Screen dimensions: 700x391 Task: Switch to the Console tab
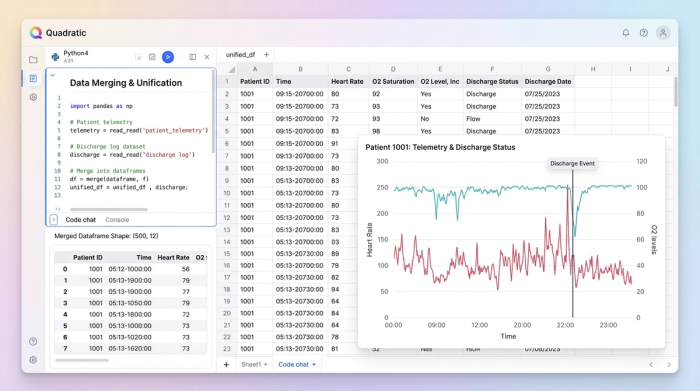click(x=117, y=220)
